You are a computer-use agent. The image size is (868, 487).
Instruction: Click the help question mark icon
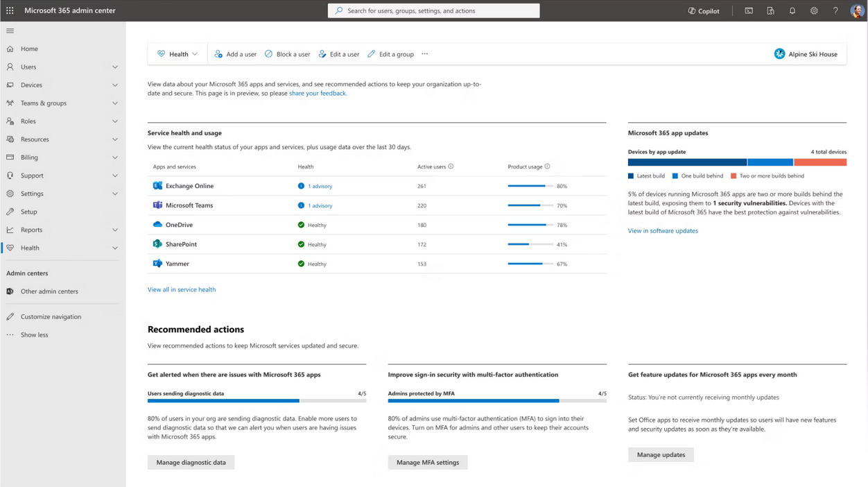pos(835,10)
